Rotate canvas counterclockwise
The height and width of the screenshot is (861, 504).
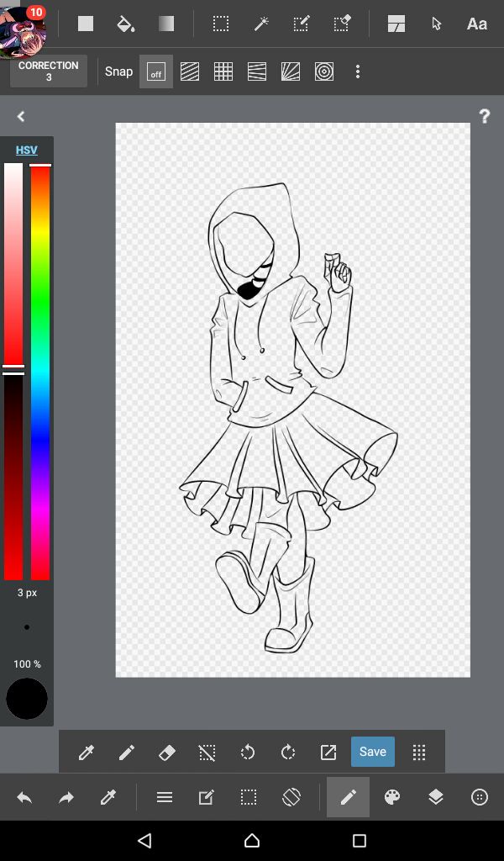[247, 752]
